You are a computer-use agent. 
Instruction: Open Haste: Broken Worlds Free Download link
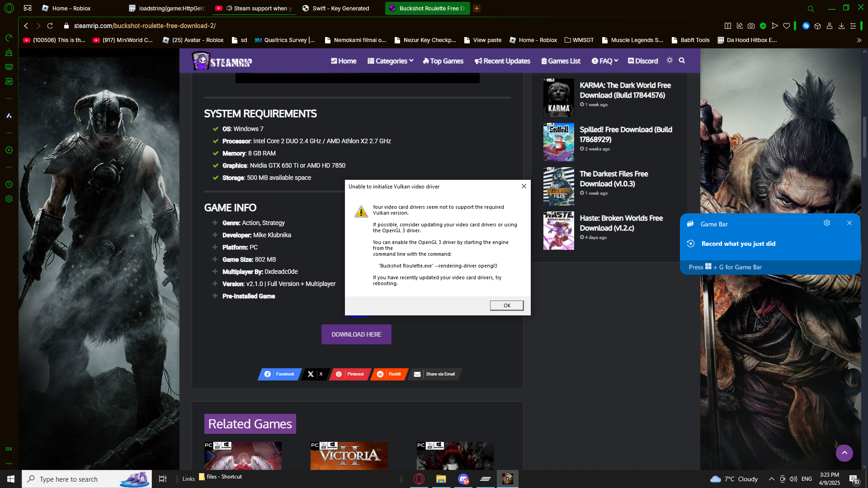(621, 223)
